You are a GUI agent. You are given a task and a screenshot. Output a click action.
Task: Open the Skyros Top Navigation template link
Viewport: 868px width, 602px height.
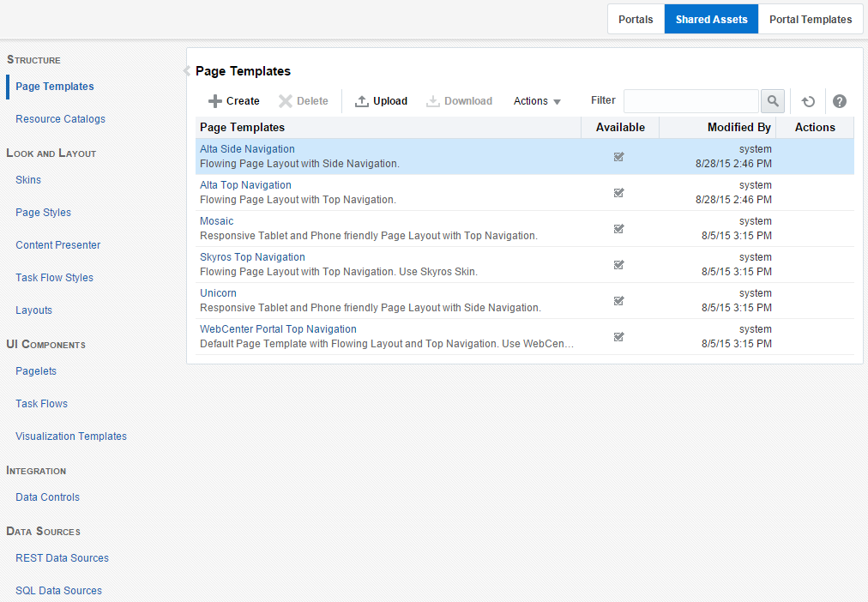(252, 256)
